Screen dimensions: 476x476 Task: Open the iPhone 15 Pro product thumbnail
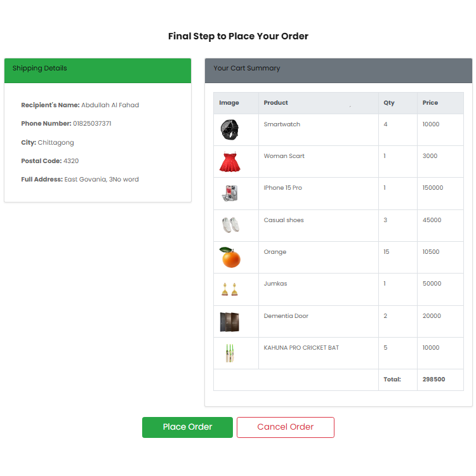point(230,194)
